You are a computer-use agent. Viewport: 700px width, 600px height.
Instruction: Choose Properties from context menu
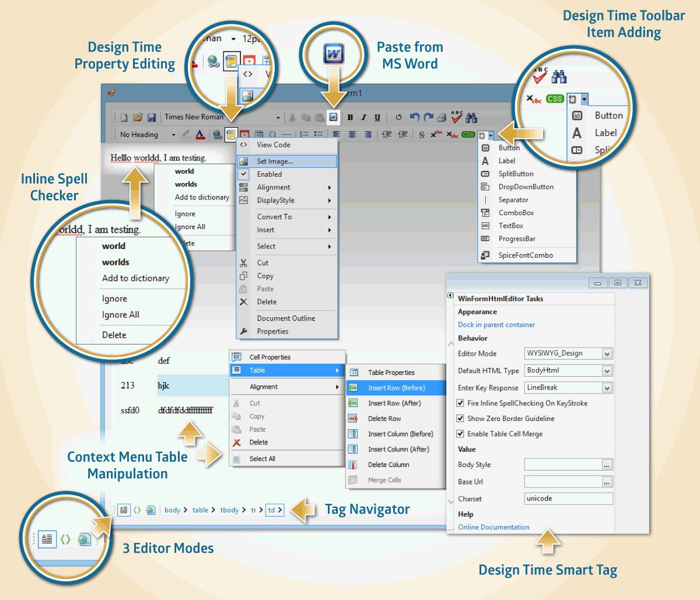coord(287,331)
